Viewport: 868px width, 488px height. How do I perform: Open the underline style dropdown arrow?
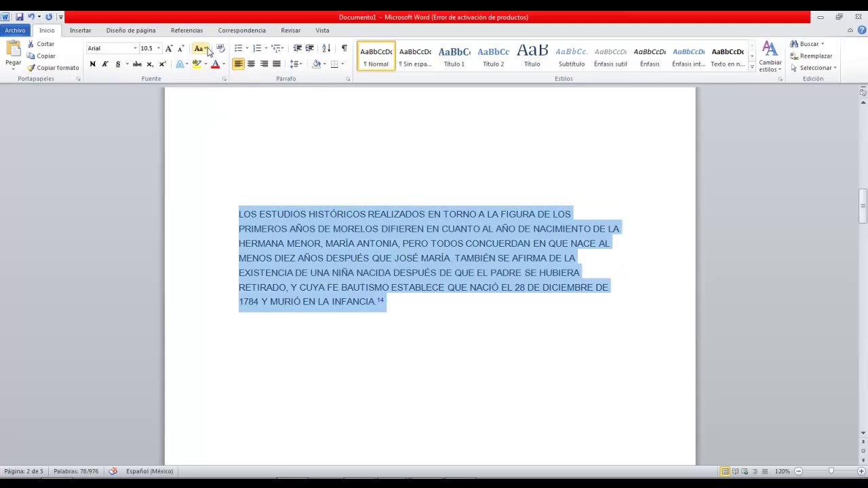point(126,64)
